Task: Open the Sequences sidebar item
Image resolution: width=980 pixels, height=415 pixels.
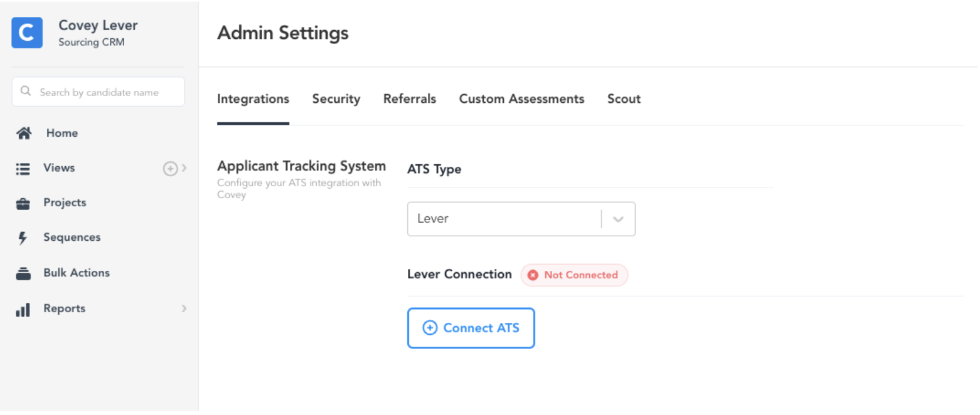Action: pos(72,238)
